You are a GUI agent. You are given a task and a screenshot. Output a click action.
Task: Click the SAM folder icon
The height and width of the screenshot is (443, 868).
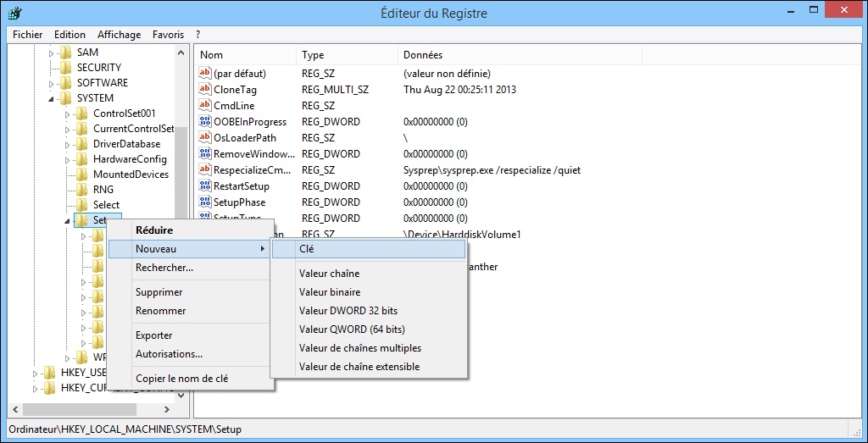pyautogui.click(x=66, y=53)
